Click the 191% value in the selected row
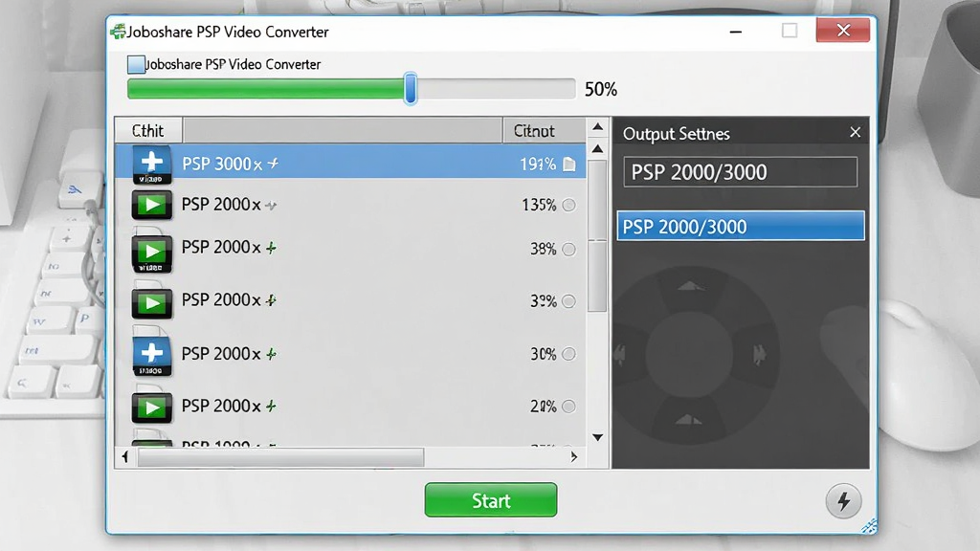 [x=538, y=165]
